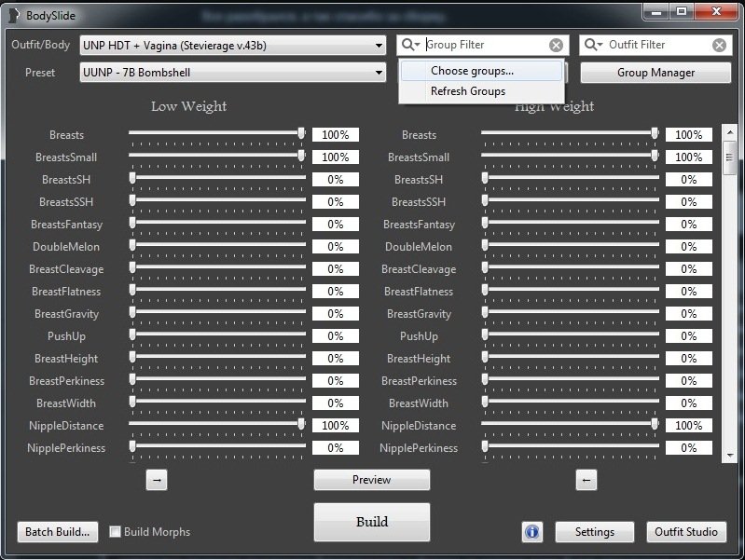This screenshot has height=560, width=745.
Task: Expand the Preset dropdown list
Action: coord(379,73)
